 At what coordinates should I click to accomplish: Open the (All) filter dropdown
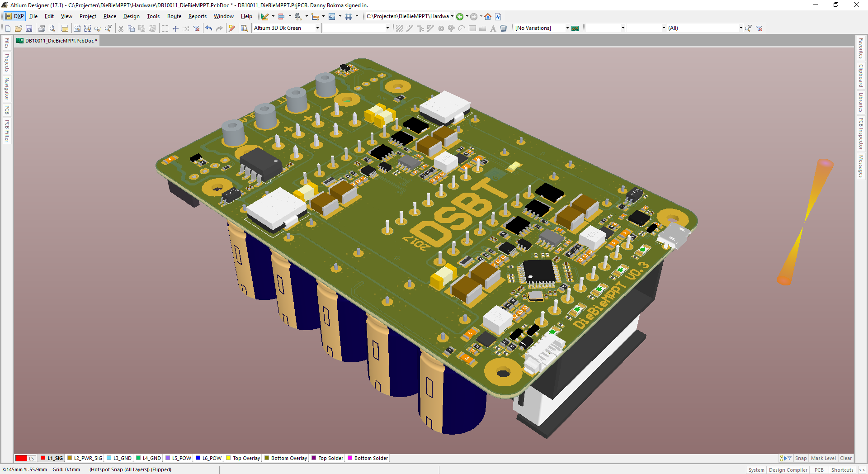[741, 28]
